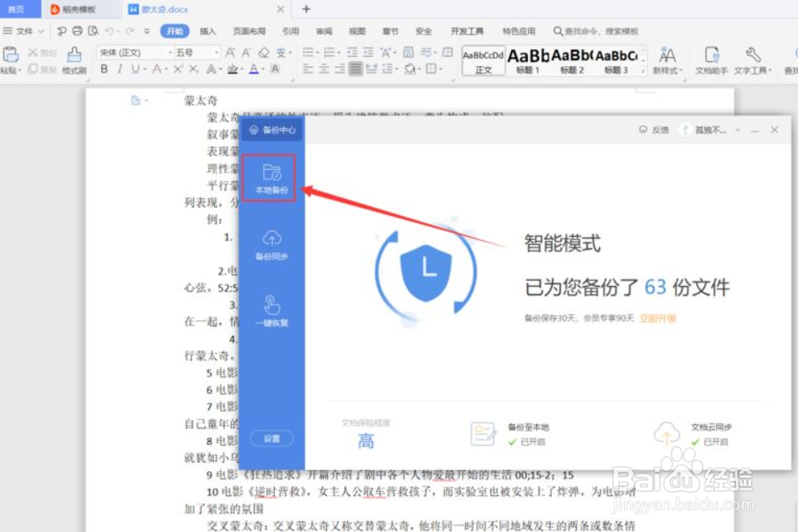The height and width of the screenshot is (532, 798).
Task: Toggle underline formatting
Action: coord(135,69)
